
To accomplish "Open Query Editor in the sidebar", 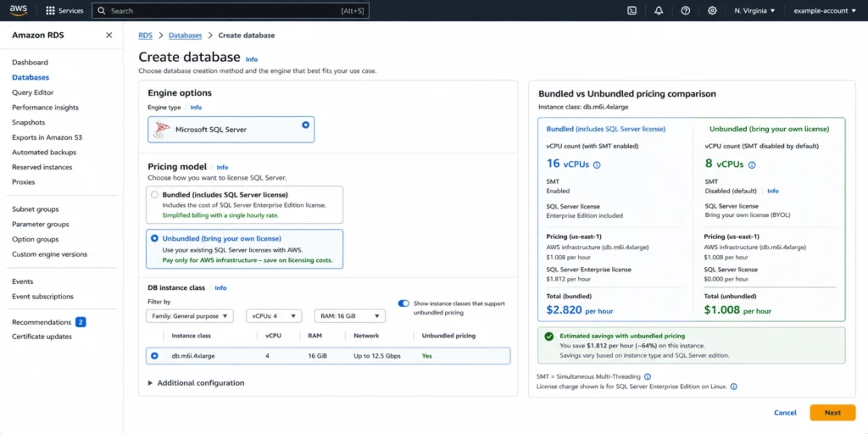I will pyautogui.click(x=33, y=92).
